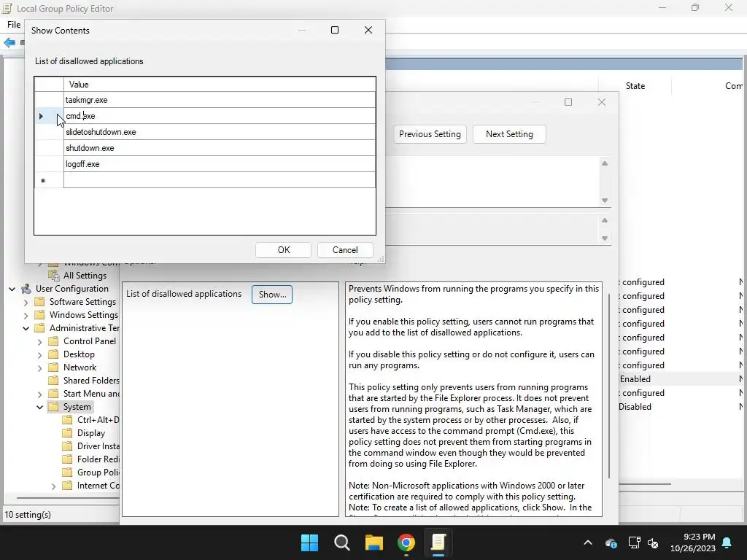This screenshot has height=560, width=747.
Task: Show hidden tray icons
Action: [588, 542]
